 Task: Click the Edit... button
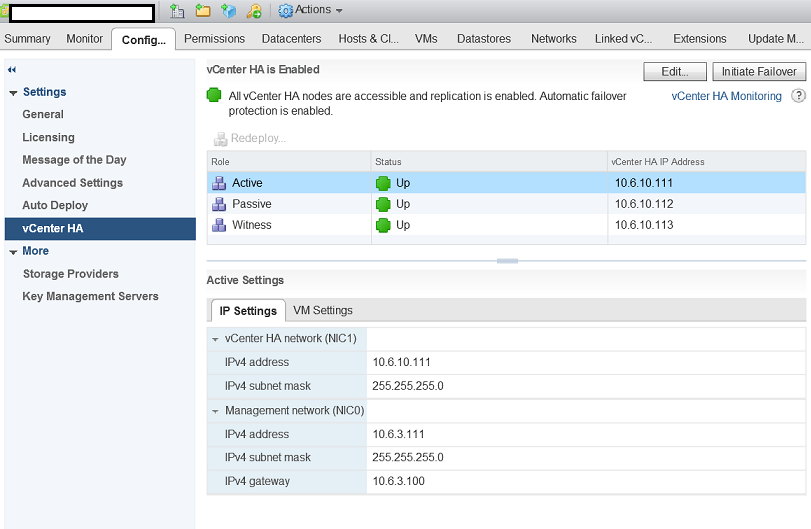pos(675,72)
